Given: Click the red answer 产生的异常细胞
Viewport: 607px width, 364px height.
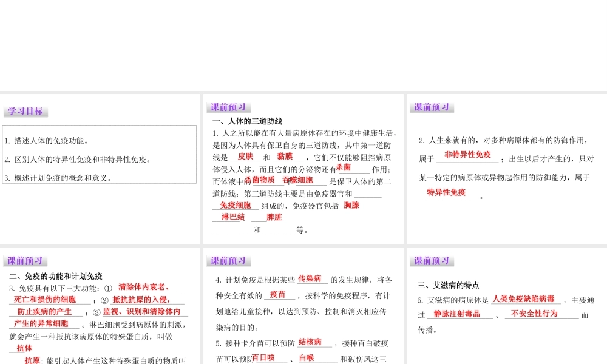Looking at the screenshot, I should 41,324.
